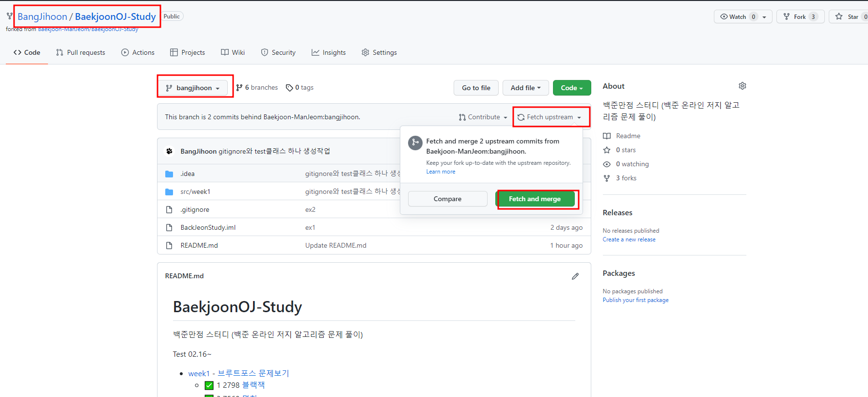Click the 1 hour ago timestamp for README.md
Screen dimensions: 868x397
[x=566, y=245]
